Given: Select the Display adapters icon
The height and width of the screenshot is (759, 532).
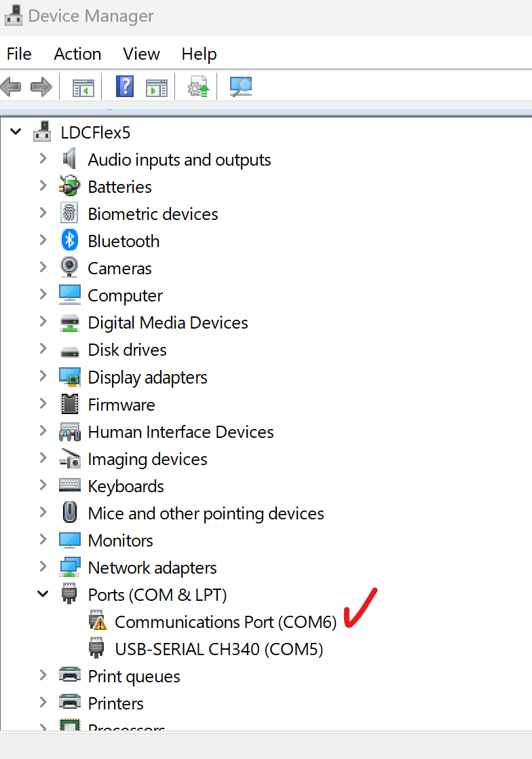Looking at the screenshot, I should [69, 377].
